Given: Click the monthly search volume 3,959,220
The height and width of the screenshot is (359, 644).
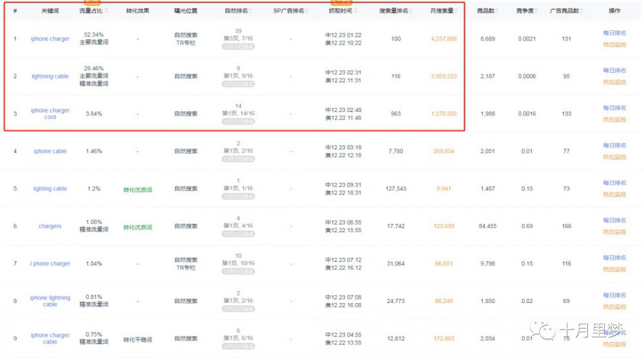Looking at the screenshot, I should (x=444, y=76).
